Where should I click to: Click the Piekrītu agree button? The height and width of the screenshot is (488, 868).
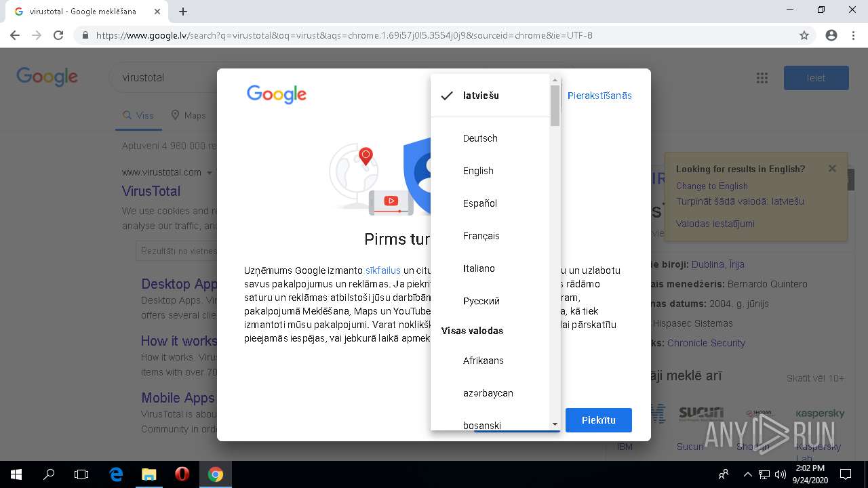(599, 420)
